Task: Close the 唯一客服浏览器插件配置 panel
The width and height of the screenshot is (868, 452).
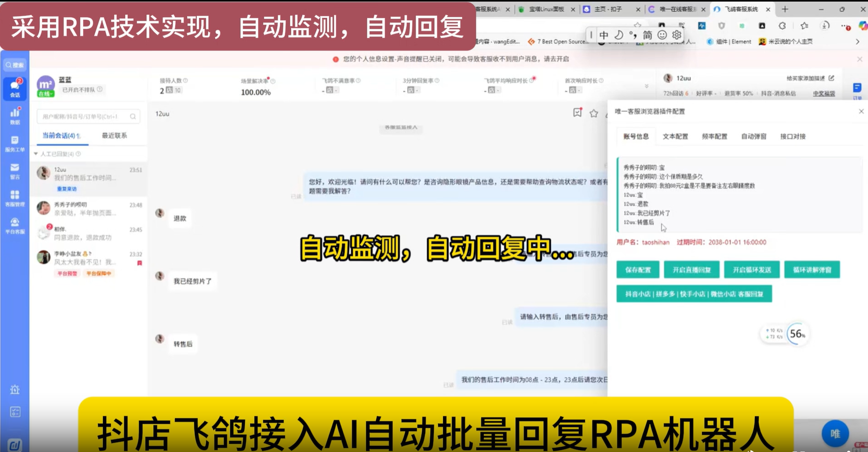Action: 861,111
